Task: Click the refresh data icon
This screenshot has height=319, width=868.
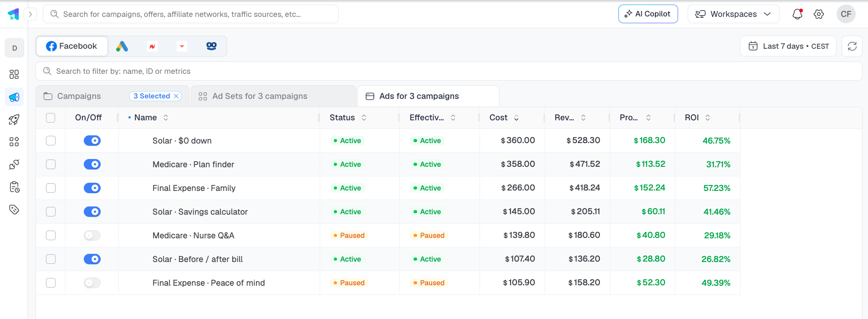Action: [x=852, y=46]
